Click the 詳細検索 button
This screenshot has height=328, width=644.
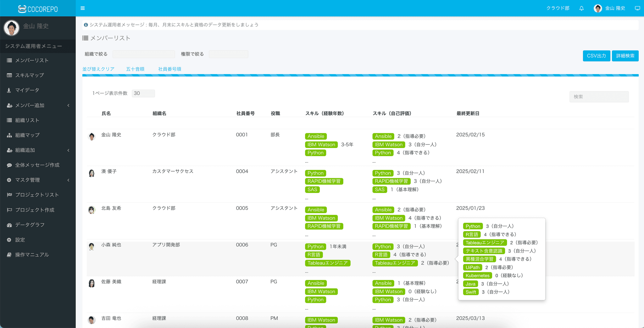[x=625, y=56]
